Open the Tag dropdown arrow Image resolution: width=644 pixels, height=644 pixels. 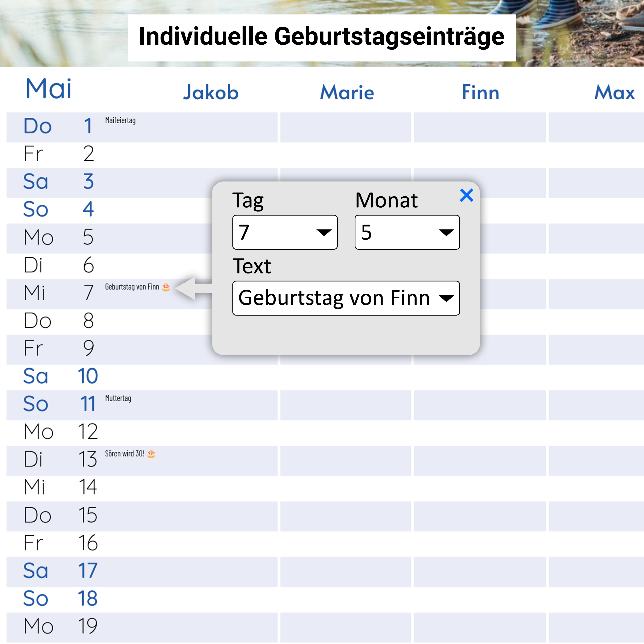pyautogui.click(x=324, y=232)
